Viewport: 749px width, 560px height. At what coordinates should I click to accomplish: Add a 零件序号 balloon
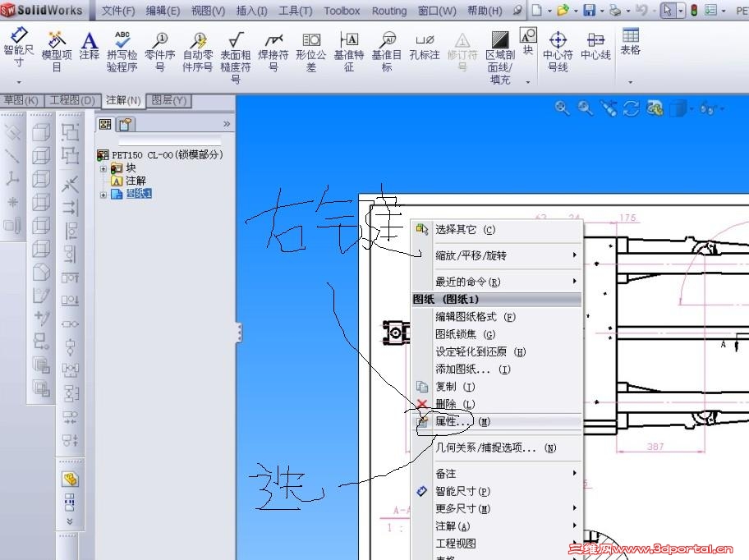tap(160, 52)
